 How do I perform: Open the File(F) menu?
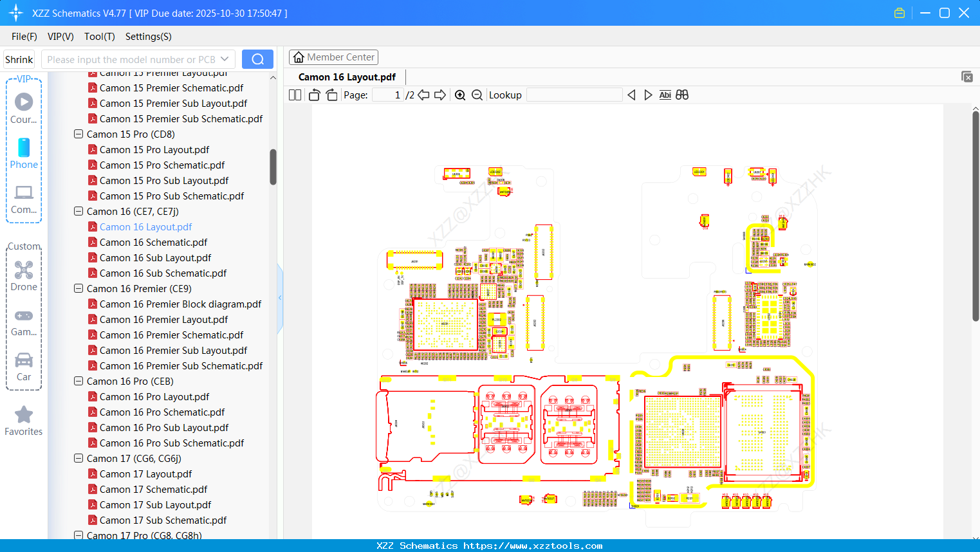[24, 37]
